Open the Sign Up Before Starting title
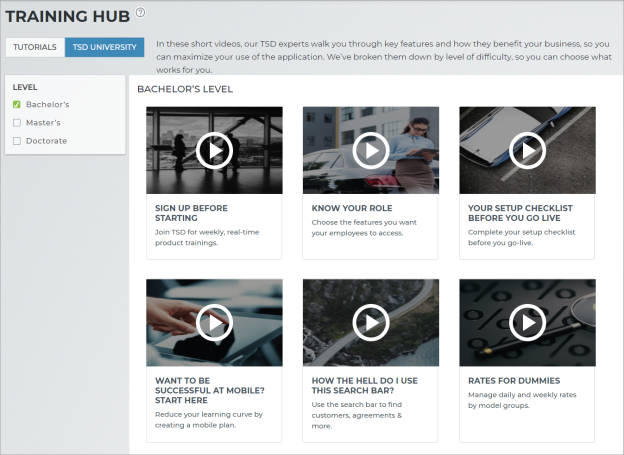The height and width of the screenshot is (455, 624). click(191, 213)
